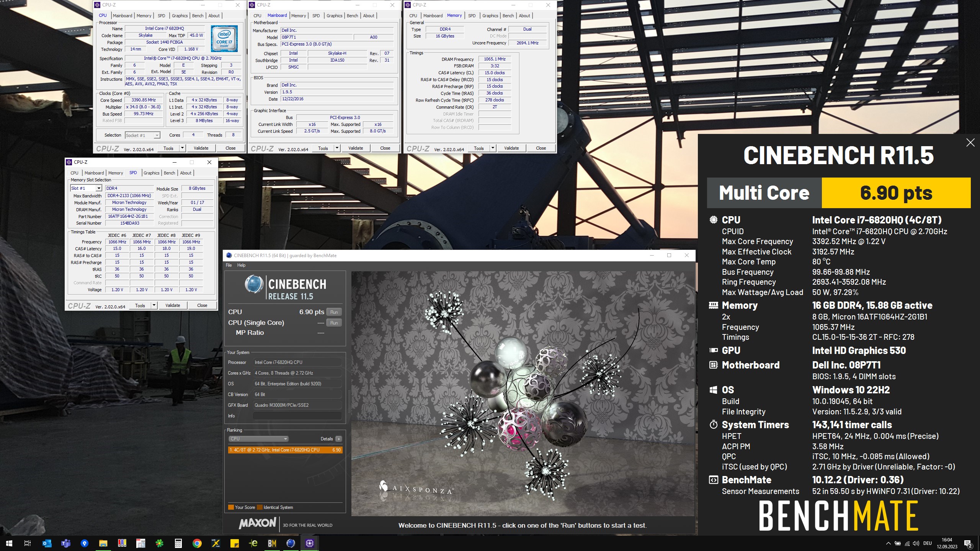
Task: Open Task View from the taskbar
Action: 28,543
